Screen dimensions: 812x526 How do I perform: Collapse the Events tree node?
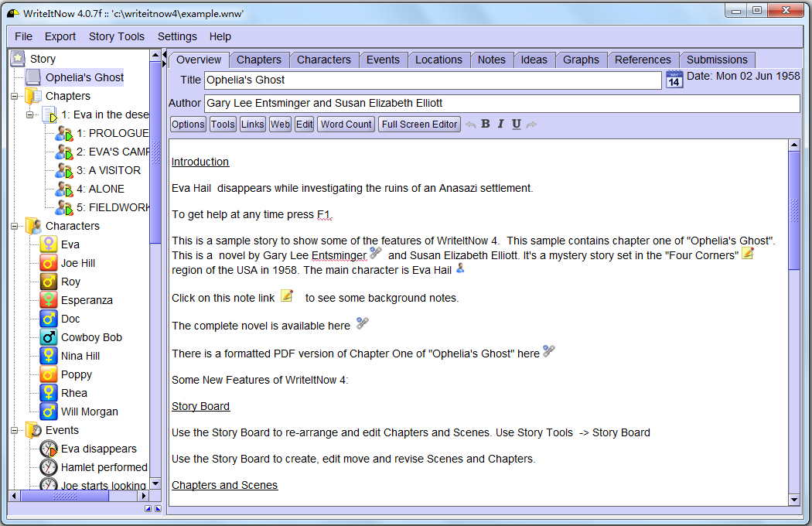click(14, 430)
